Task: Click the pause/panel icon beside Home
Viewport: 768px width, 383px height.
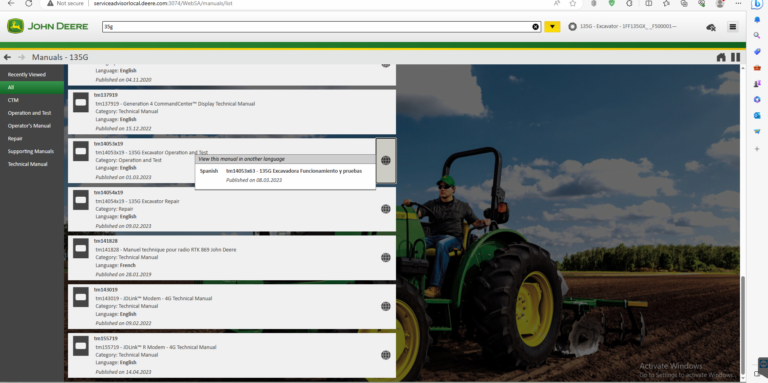Action: (x=736, y=57)
